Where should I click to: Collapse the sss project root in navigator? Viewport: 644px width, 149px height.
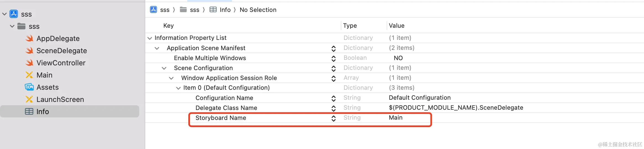pyautogui.click(x=4, y=14)
